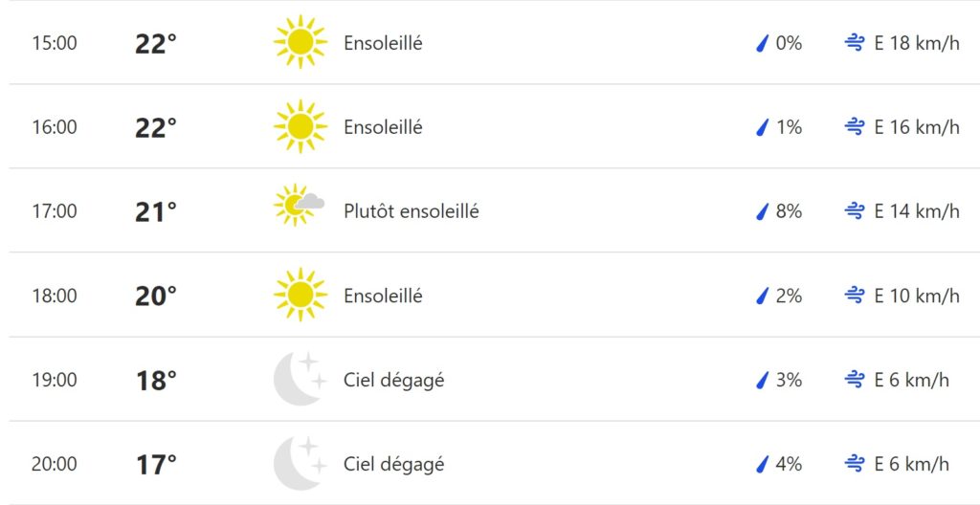Click the E 14 km/h wind speed
The height and width of the screenshot is (505, 980).
[x=917, y=211]
